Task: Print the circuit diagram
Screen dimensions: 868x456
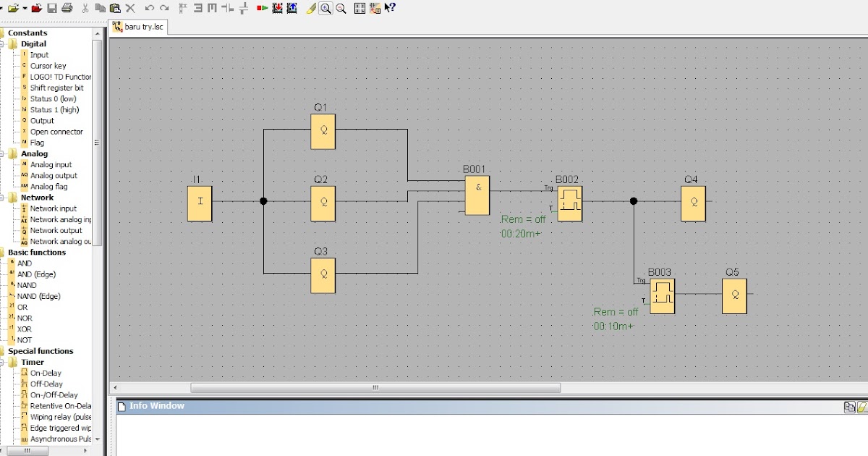Action: pos(67,8)
